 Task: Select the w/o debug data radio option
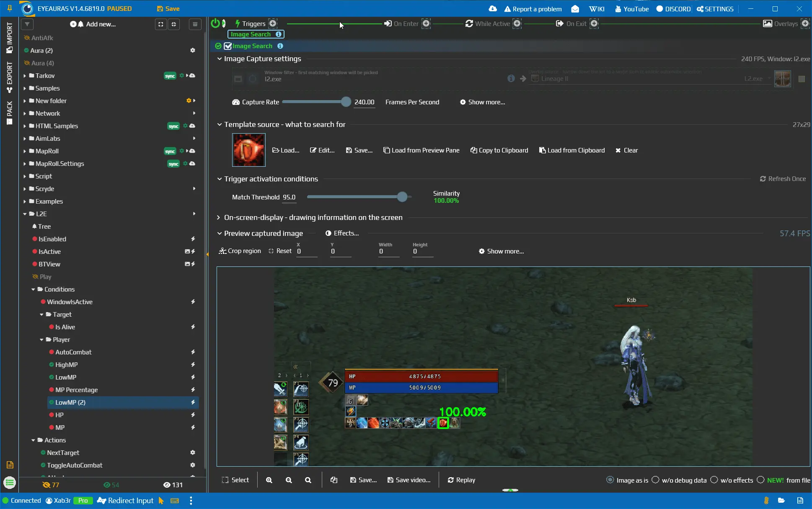(x=656, y=480)
